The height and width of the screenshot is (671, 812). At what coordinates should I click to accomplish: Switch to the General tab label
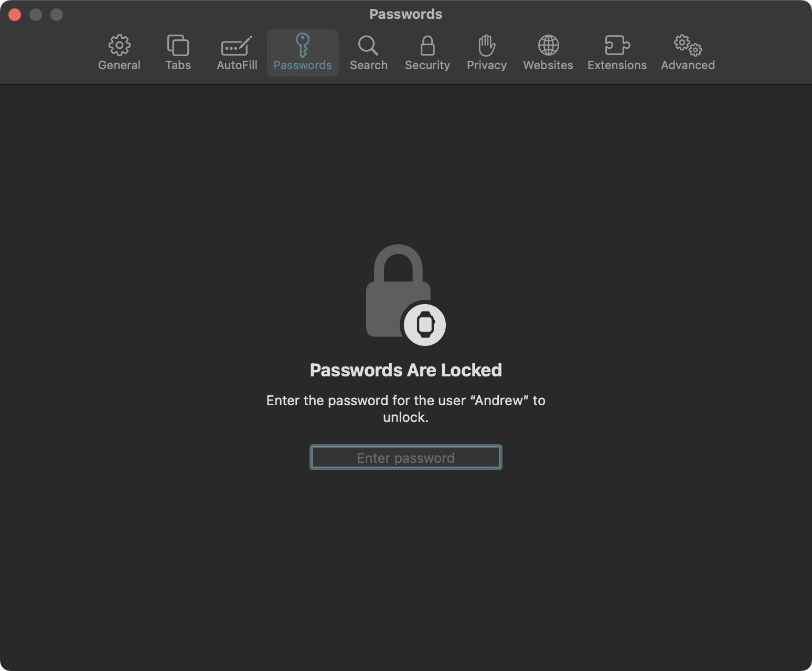120,65
